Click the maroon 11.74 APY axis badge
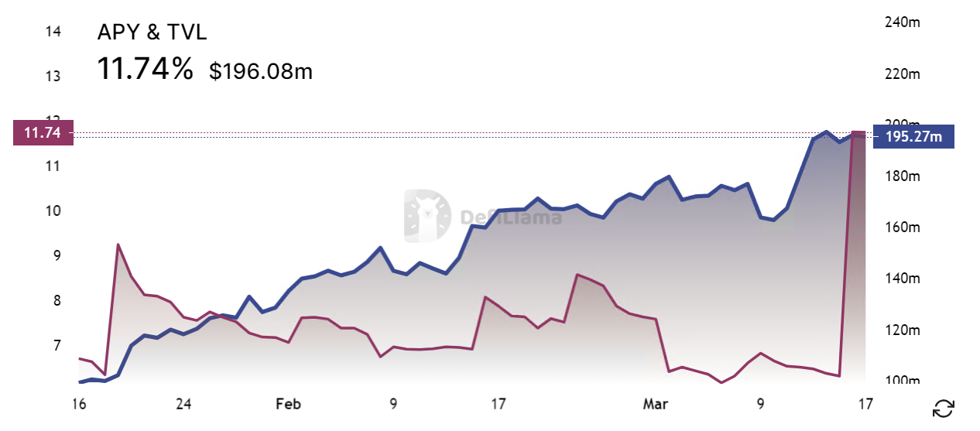The width and height of the screenshot is (980, 431). [43, 133]
